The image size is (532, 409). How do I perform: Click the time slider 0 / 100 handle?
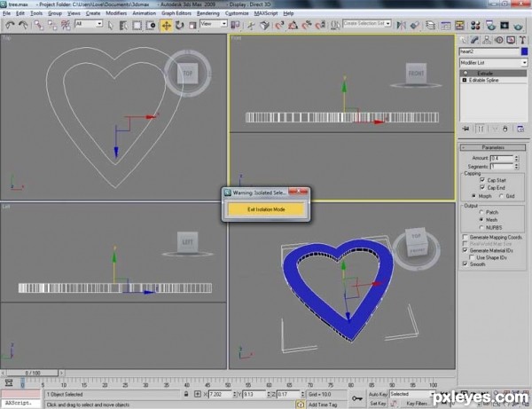tap(33, 373)
